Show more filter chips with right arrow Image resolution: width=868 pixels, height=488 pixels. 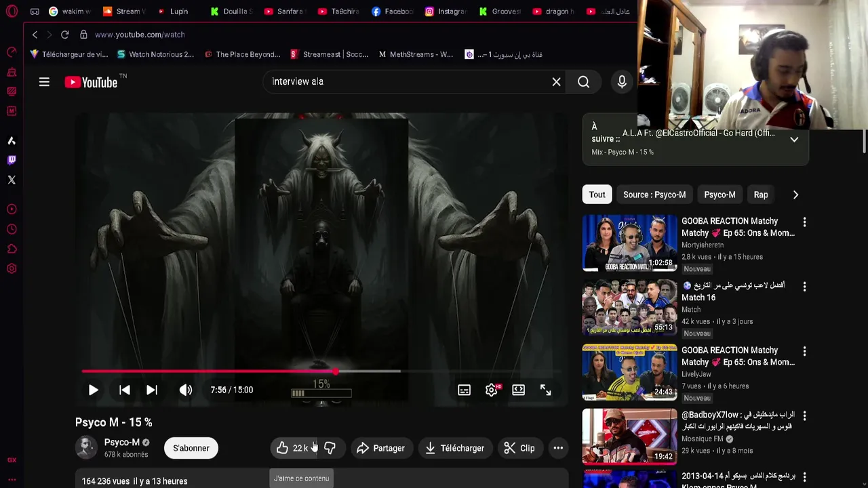(x=795, y=195)
